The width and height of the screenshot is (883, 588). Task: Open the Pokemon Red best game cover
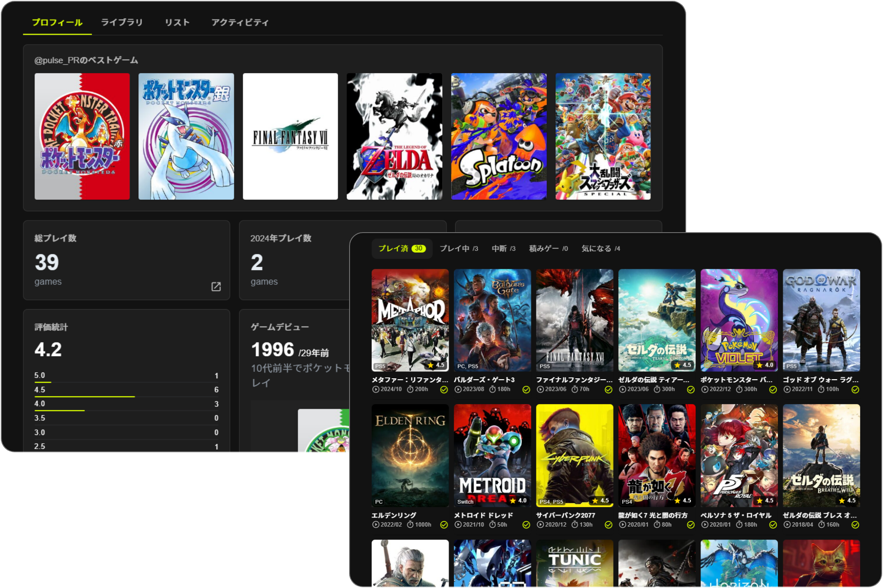[x=82, y=136]
